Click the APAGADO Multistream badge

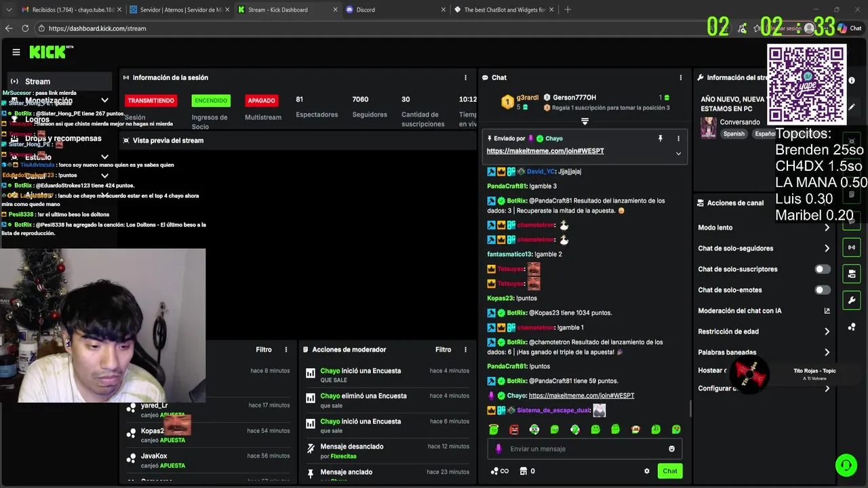261,101
